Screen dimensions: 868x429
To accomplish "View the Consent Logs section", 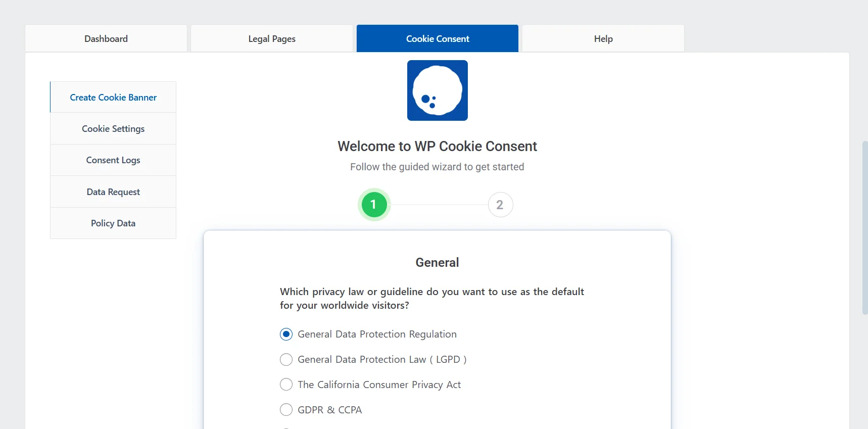I will 113,160.
